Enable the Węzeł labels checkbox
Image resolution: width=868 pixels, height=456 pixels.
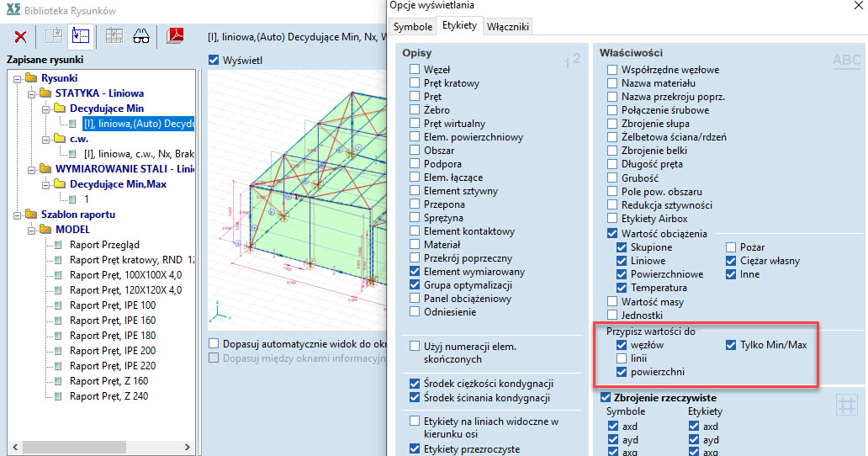click(x=415, y=70)
